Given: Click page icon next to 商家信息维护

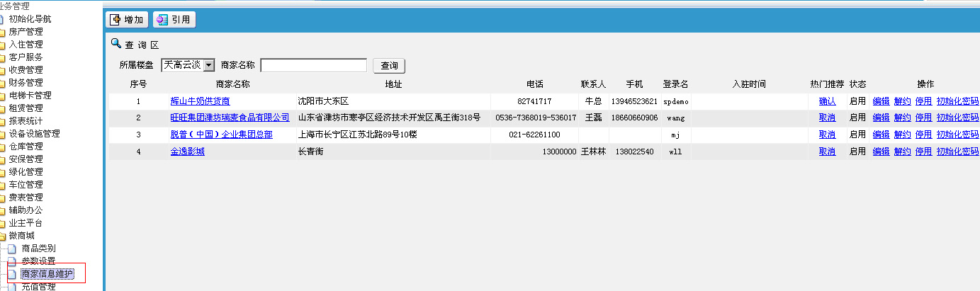Looking at the screenshot, I should pyautogui.click(x=11, y=273).
